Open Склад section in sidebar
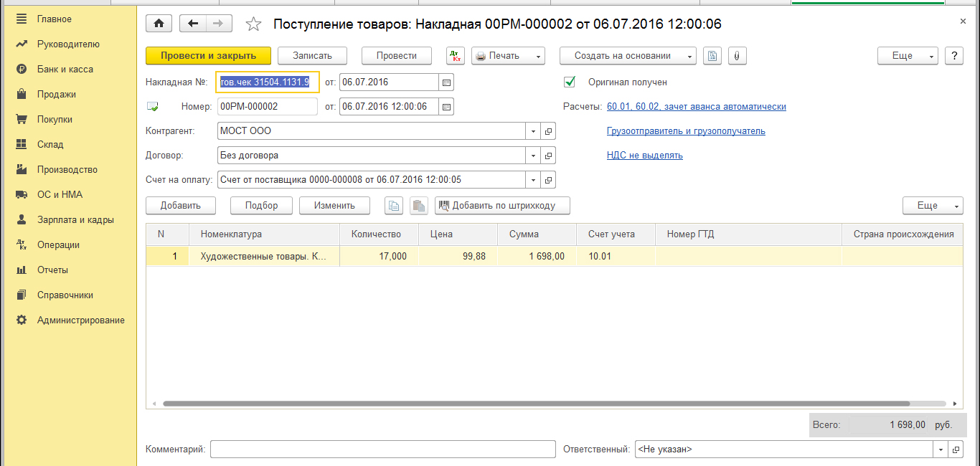Image resolution: width=980 pixels, height=466 pixels. coord(50,145)
